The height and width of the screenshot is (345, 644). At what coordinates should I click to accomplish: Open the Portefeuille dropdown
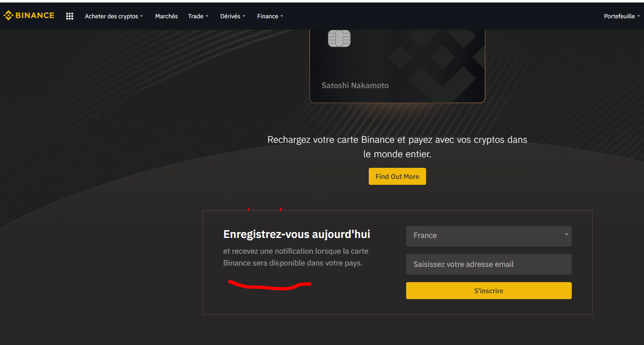point(621,16)
